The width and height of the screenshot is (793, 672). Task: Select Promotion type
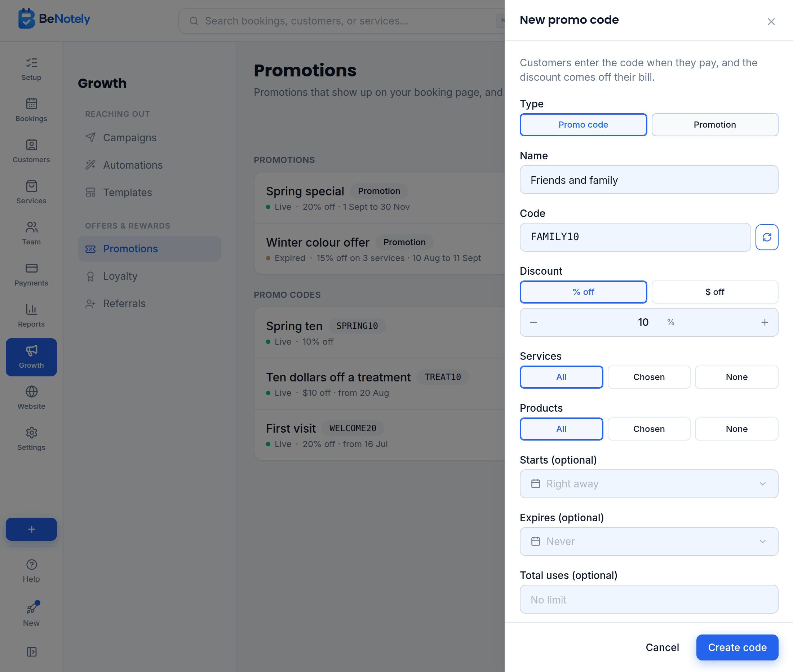pos(714,125)
